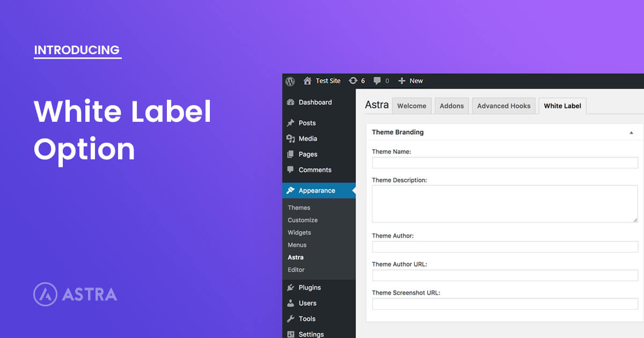Select the White Label tab

point(562,106)
